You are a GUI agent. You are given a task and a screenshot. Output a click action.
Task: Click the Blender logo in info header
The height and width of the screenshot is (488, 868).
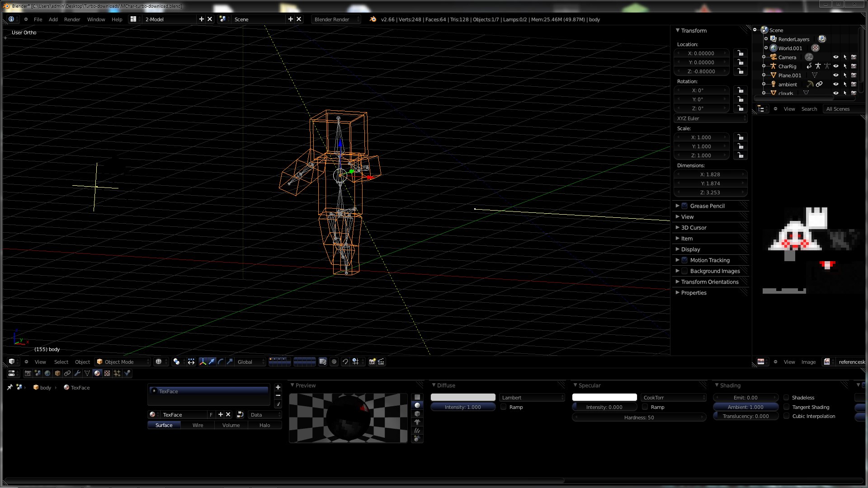click(373, 19)
